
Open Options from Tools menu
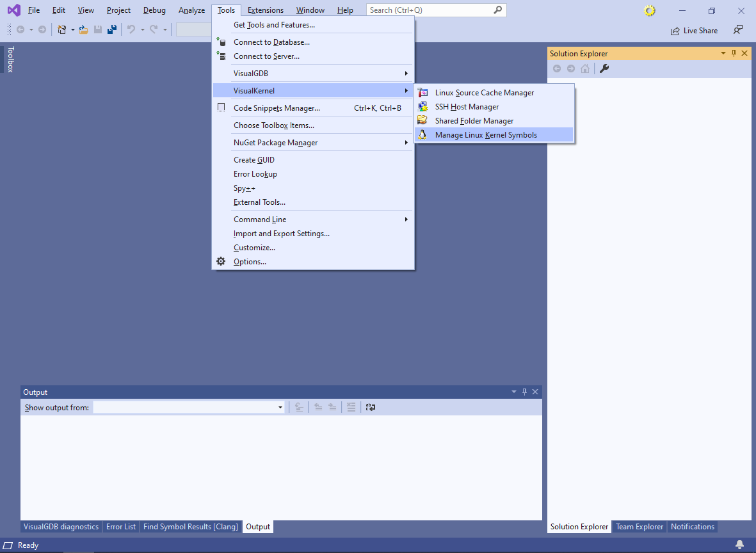point(313,262)
